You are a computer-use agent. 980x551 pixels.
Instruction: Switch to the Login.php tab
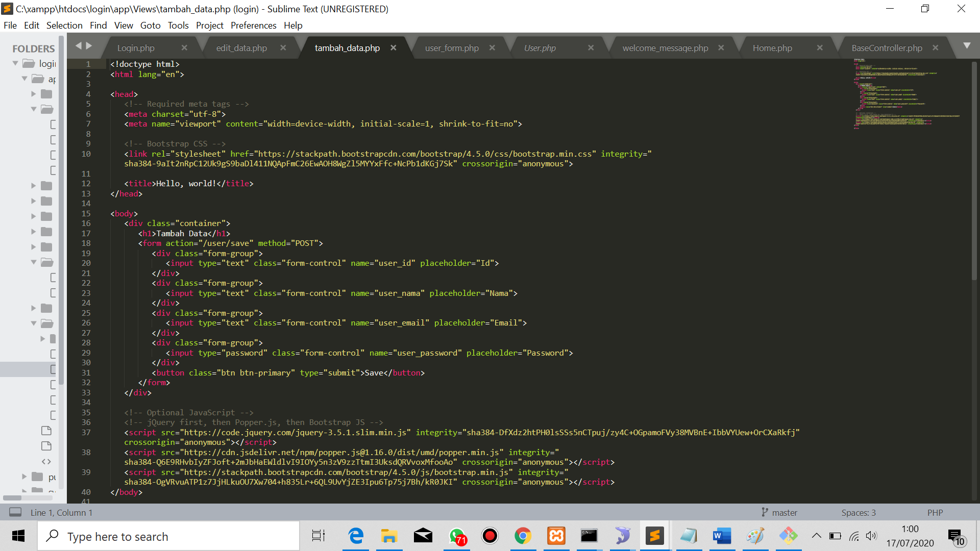click(136, 48)
